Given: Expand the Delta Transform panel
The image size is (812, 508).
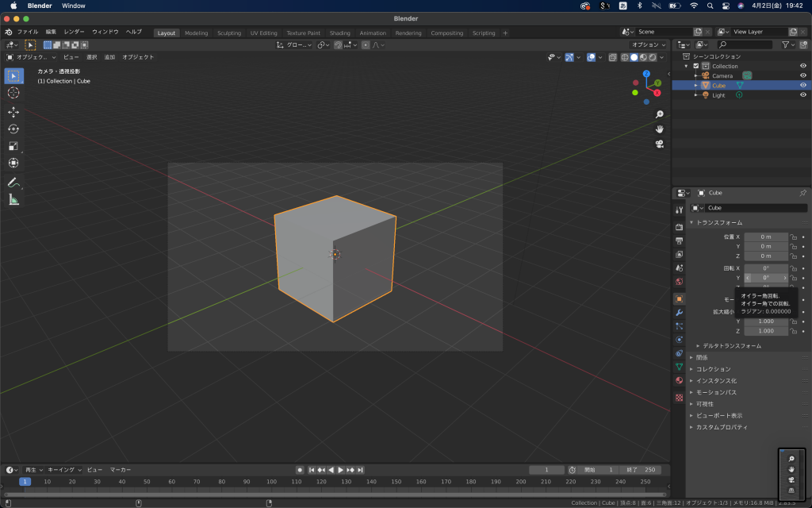Looking at the screenshot, I should [x=732, y=346].
